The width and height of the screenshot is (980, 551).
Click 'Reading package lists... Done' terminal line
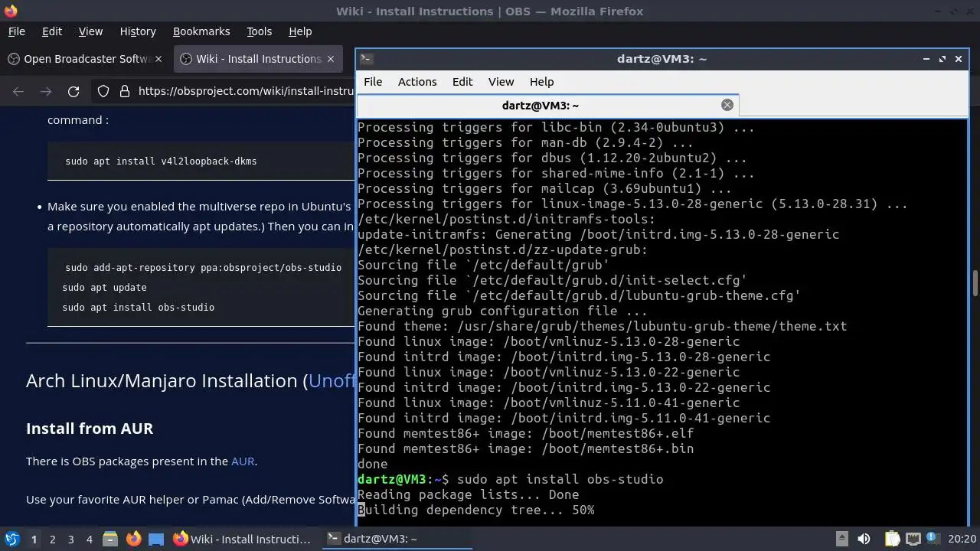click(x=469, y=494)
